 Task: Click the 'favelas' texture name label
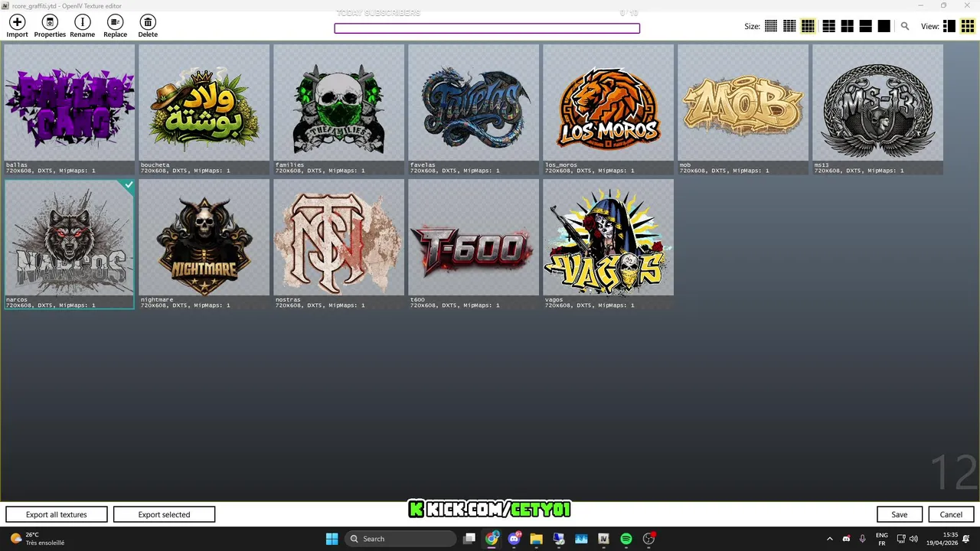pos(423,165)
